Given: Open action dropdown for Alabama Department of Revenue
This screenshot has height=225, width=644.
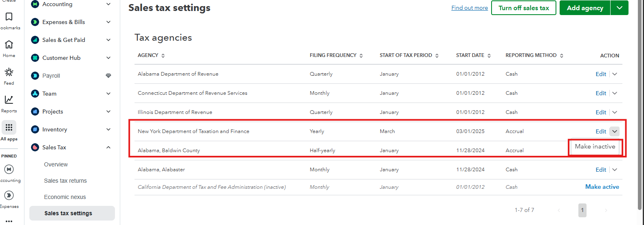Looking at the screenshot, I should tap(615, 74).
